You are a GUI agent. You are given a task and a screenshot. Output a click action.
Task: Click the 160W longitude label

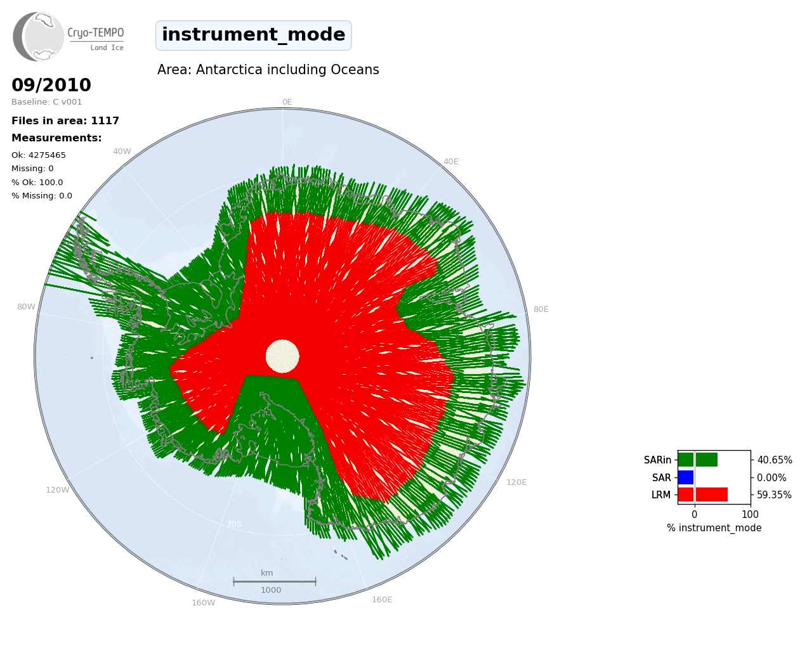tap(204, 603)
